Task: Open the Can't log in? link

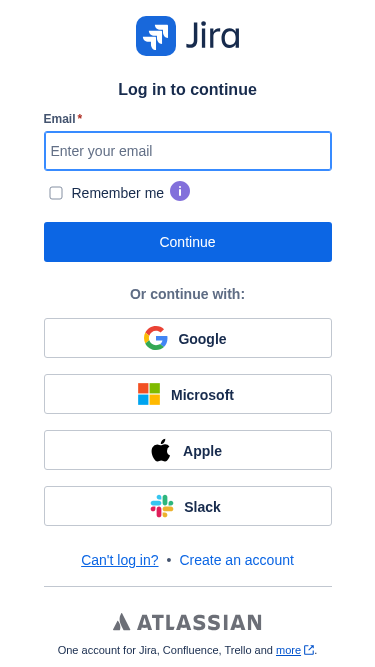Action: [x=120, y=560]
